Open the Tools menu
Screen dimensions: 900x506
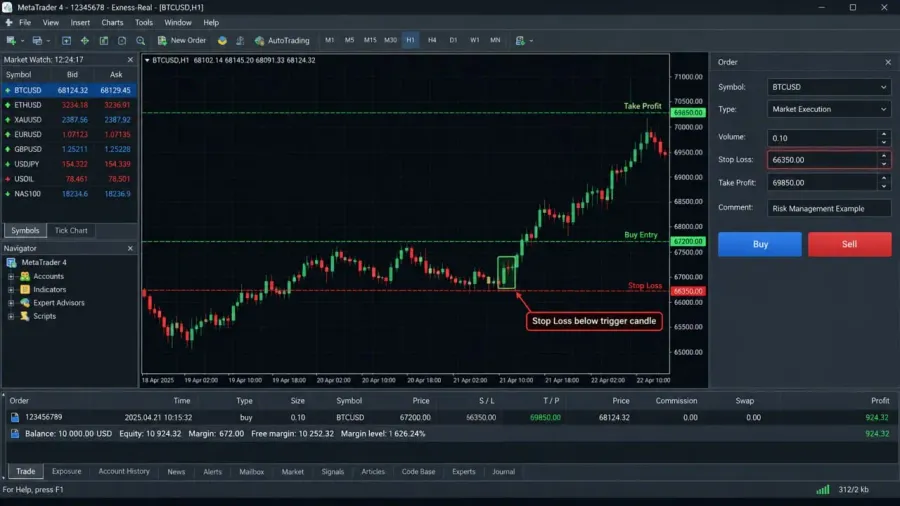tap(143, 22)
